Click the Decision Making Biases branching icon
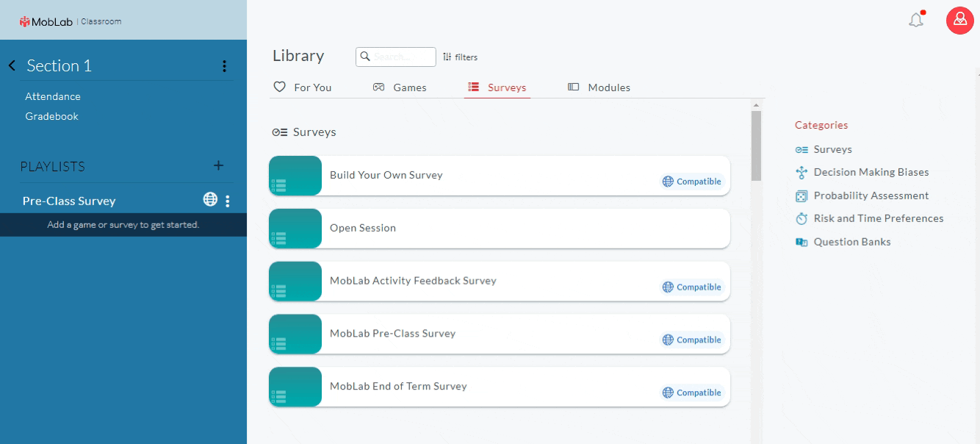This screenshot has height=444, width=980. (801, 173)
